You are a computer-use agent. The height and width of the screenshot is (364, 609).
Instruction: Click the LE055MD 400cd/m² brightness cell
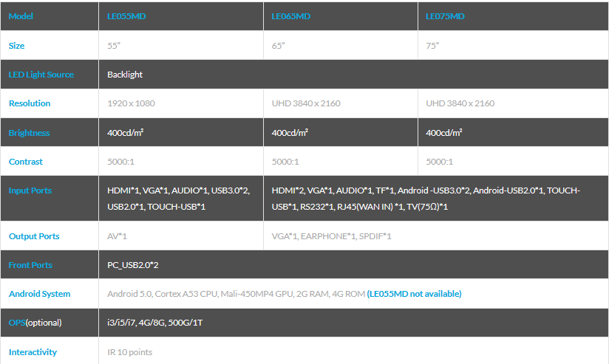[126, 133]
